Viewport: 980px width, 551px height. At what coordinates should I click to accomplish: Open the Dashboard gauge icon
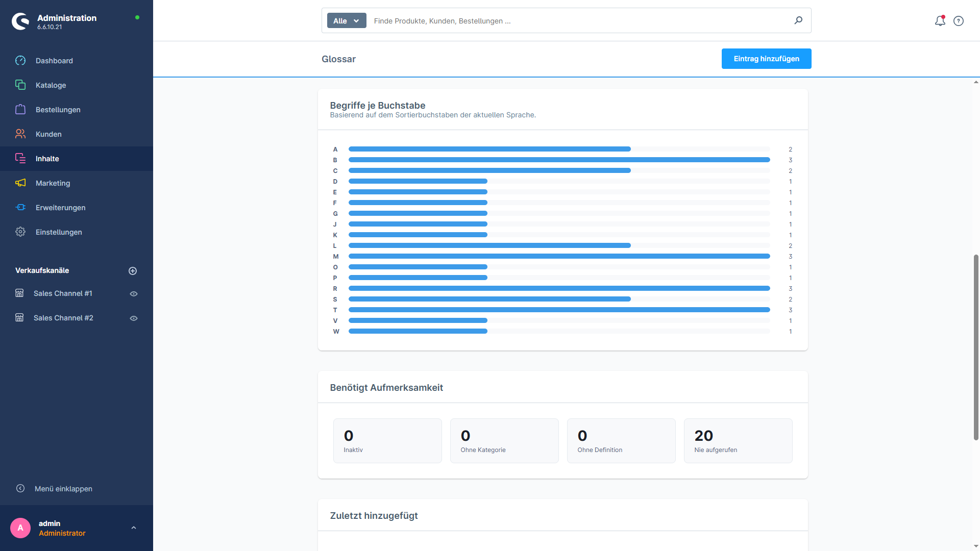click(x=20, y=61)
